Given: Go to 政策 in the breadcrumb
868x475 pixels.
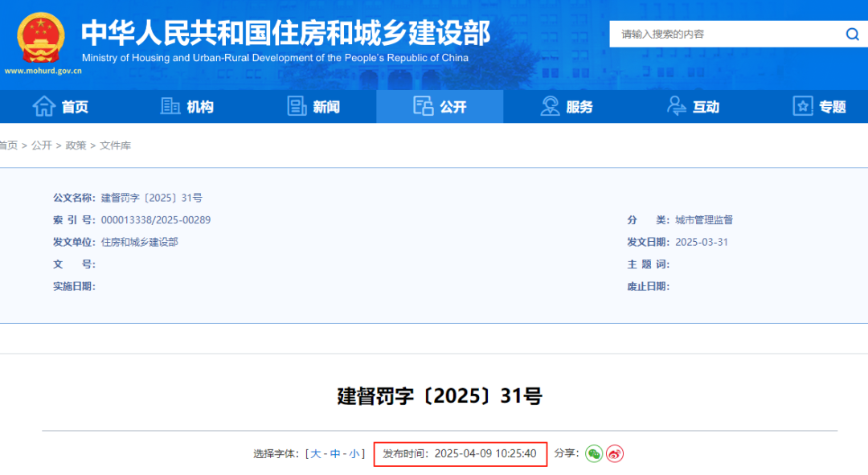Looking at the screenshot, I should click(x=76, y=145).
